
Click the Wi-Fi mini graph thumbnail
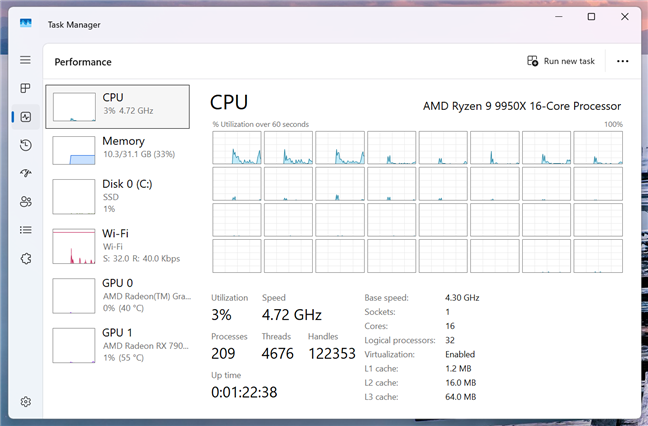[74, 246]
